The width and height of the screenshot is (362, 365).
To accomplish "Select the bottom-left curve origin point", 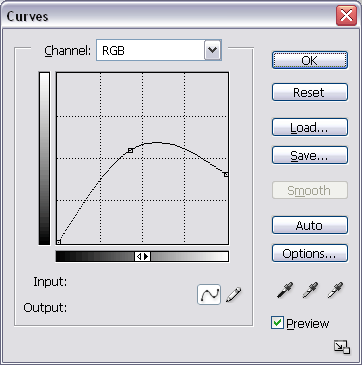I will click(58, 242).
